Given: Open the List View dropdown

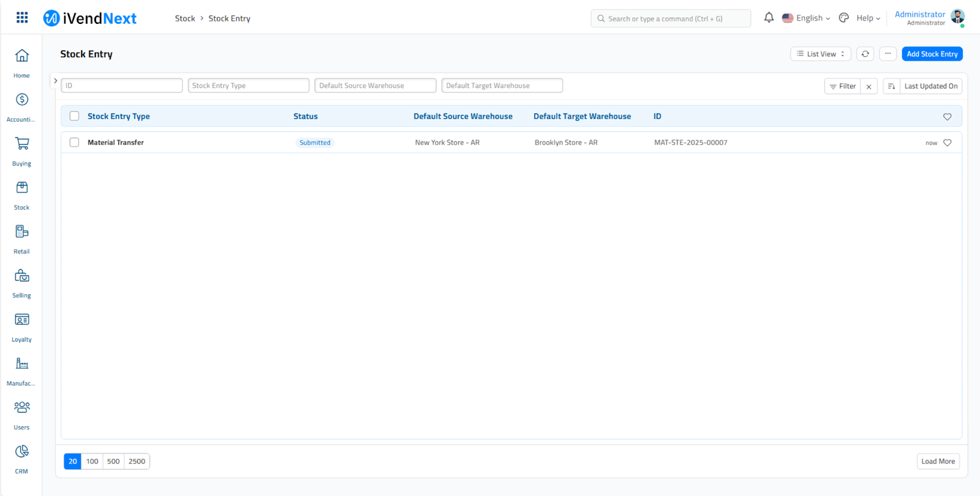Looking at the screenshot, I should [x=820, y=54].
